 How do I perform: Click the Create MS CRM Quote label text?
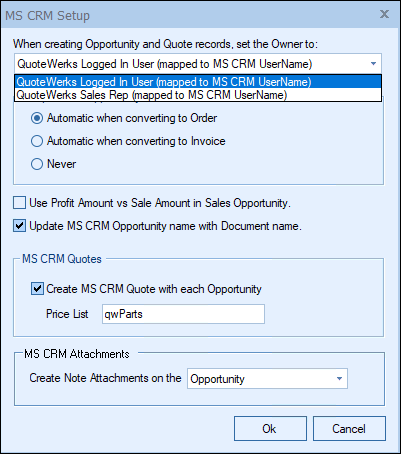coord(154,289)
